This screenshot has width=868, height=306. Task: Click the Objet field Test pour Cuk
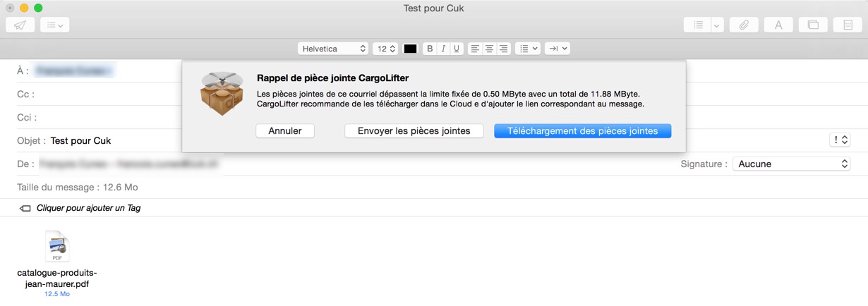80,140
